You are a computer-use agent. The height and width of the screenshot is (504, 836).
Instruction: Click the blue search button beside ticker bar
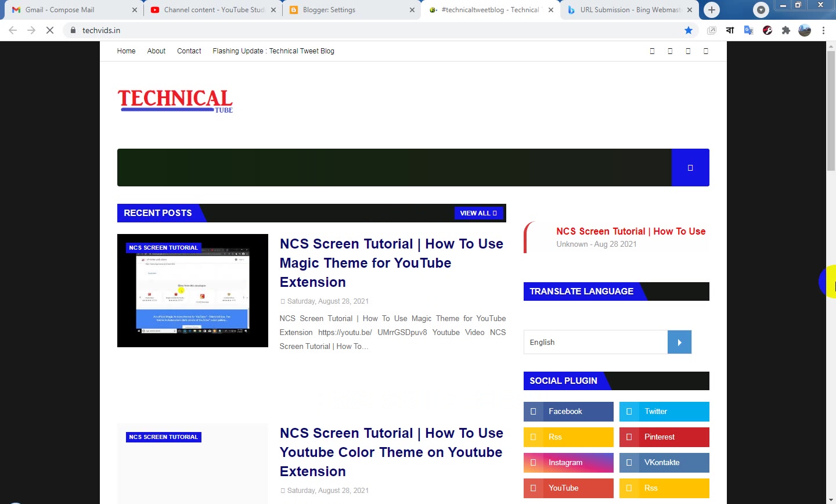(x=690, y=167)
